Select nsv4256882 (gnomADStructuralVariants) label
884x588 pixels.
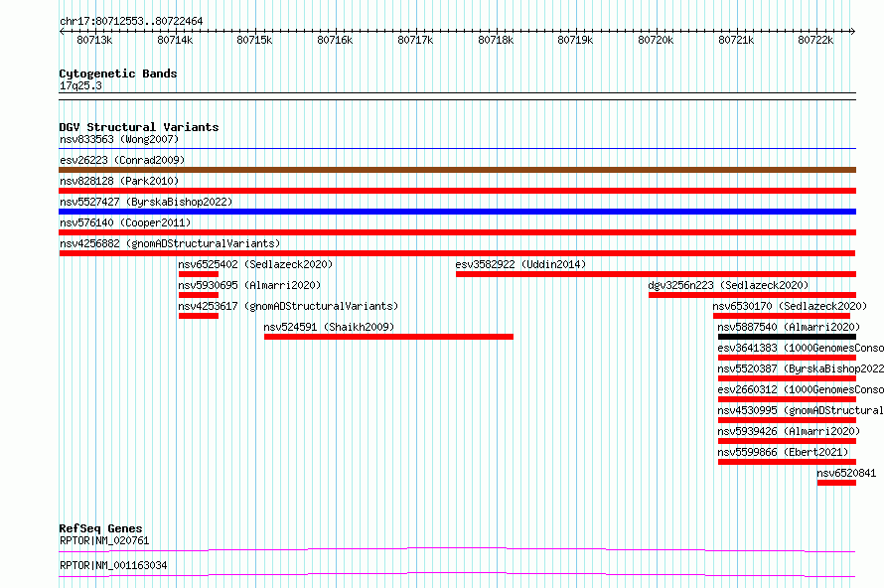tap(170, 243)
